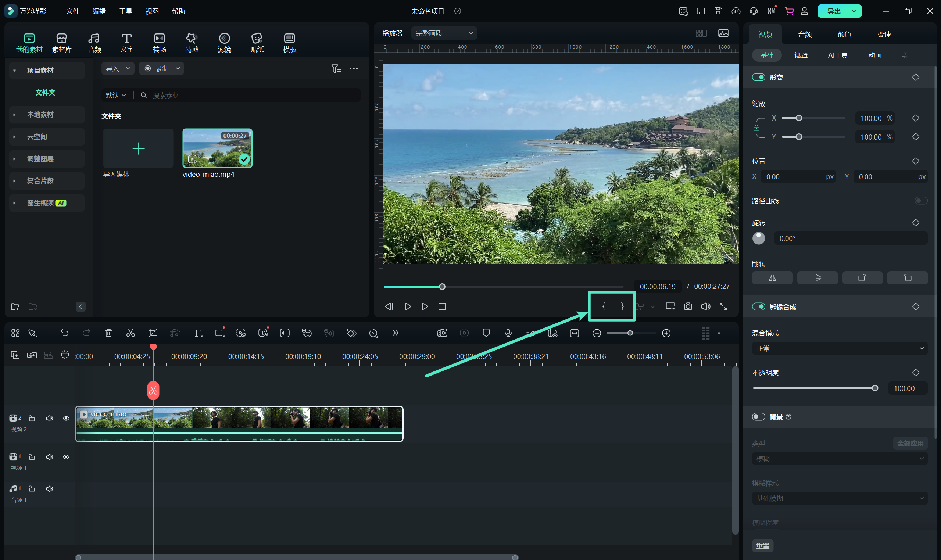Click the 重置 reset button
This screenshot has width=941, height=560.
click(762, 545)
